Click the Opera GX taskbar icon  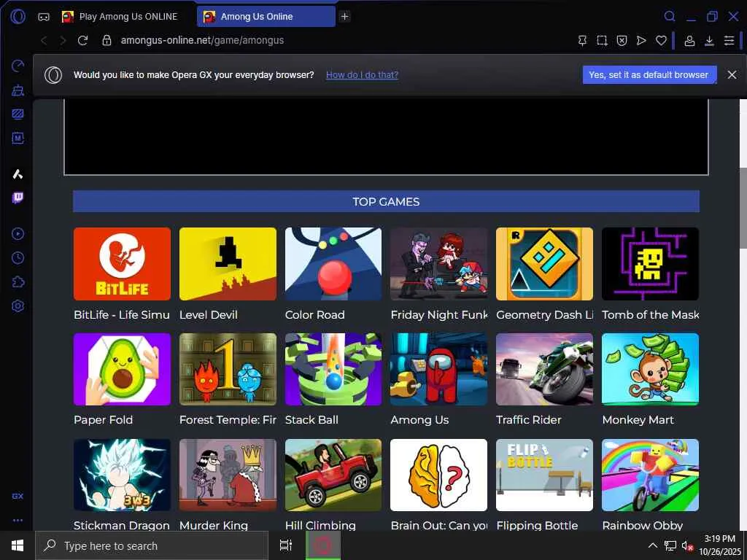pos(323,545)
